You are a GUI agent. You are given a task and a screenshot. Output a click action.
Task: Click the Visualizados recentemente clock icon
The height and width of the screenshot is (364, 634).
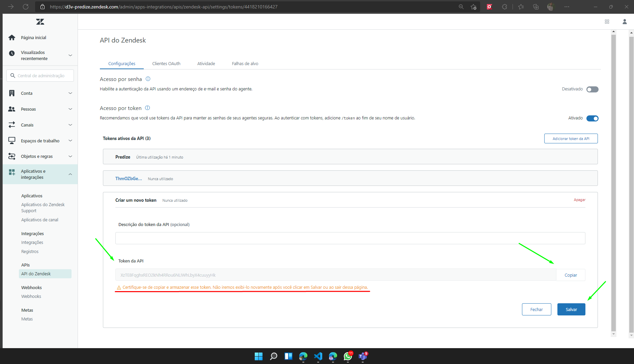point(12,53)
